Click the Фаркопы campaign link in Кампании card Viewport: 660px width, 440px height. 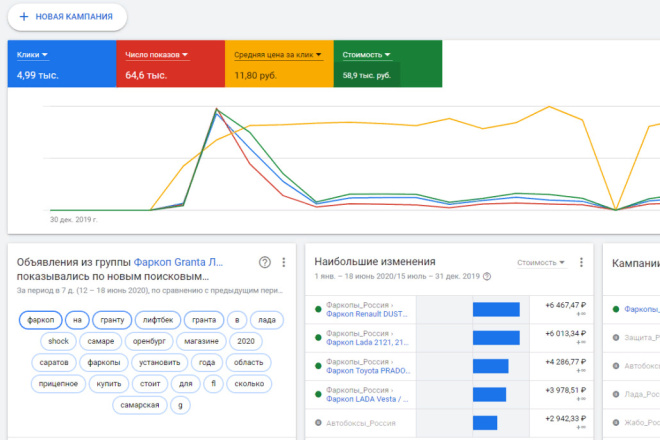click(x=642, y=309)
